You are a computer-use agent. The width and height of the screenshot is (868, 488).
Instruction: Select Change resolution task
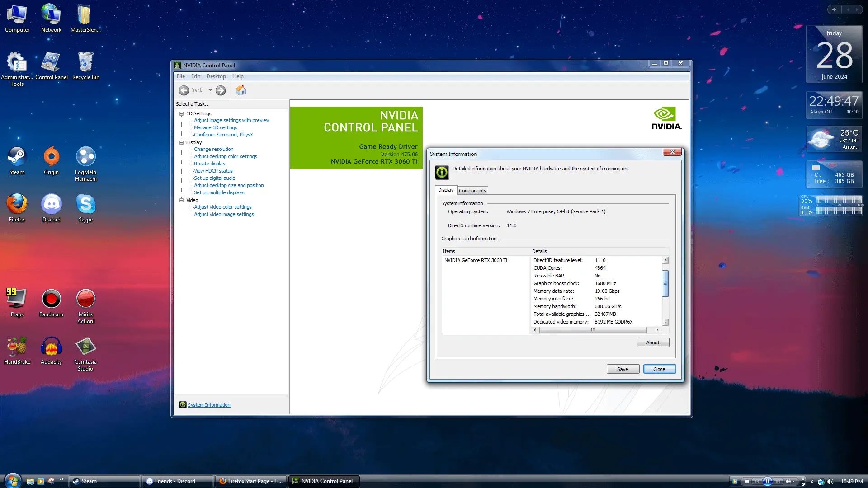pos(213,149)
